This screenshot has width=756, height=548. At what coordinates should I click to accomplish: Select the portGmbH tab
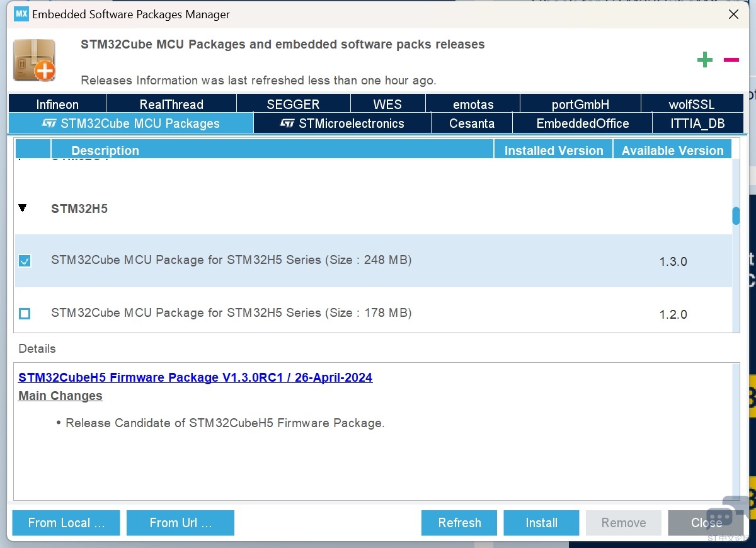click(580, 104)
